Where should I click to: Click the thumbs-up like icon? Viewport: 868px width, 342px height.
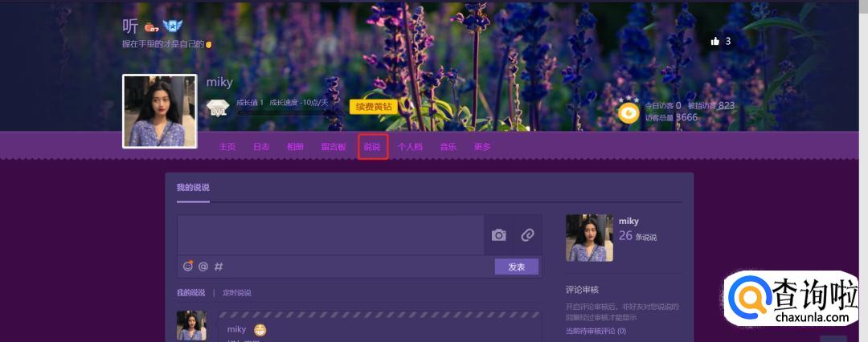tap(714, 41)
